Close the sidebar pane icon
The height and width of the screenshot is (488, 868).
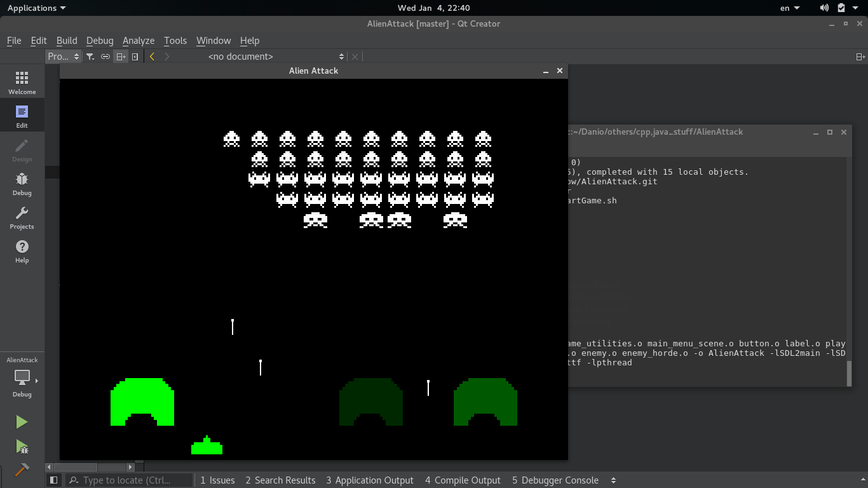click(135, 57)
